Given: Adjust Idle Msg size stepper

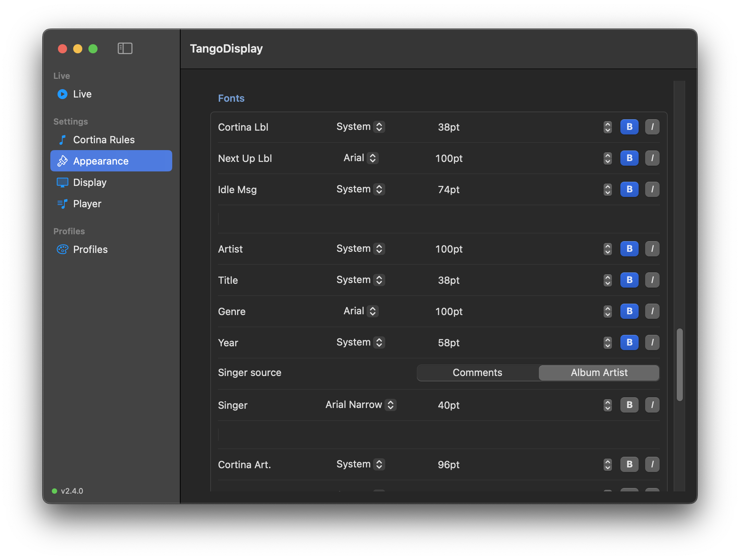Looking at the screenshot, I should 608,189.
